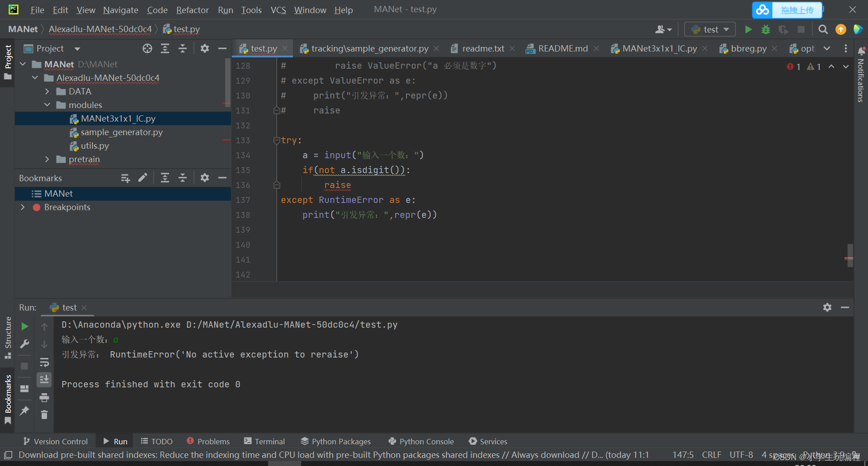Open the test run configuration dropdown
This screenshot has width=868, height=466.
(710, 29)
